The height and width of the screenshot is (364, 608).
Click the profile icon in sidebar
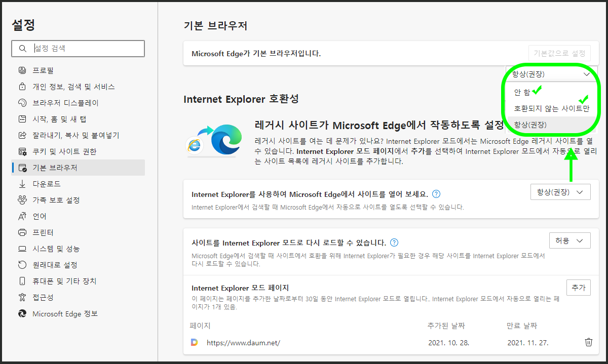[22, 70]
